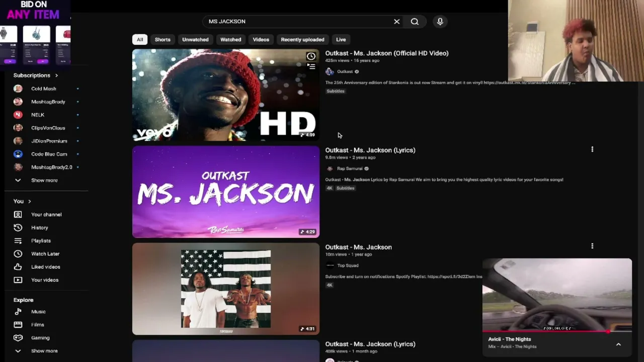Click the Watch later clock on the Official HD Video thumbnail
Image resolution: width=644 pixels, height=362 pixels.
click(311, 56)
